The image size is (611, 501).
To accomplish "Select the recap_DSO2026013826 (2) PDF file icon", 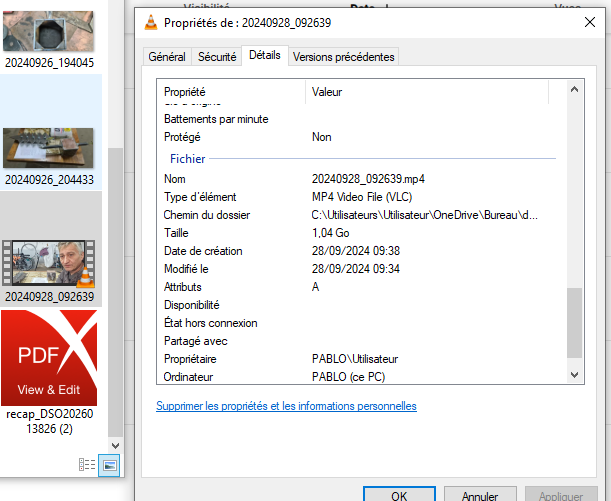I will tap(49, 358).
